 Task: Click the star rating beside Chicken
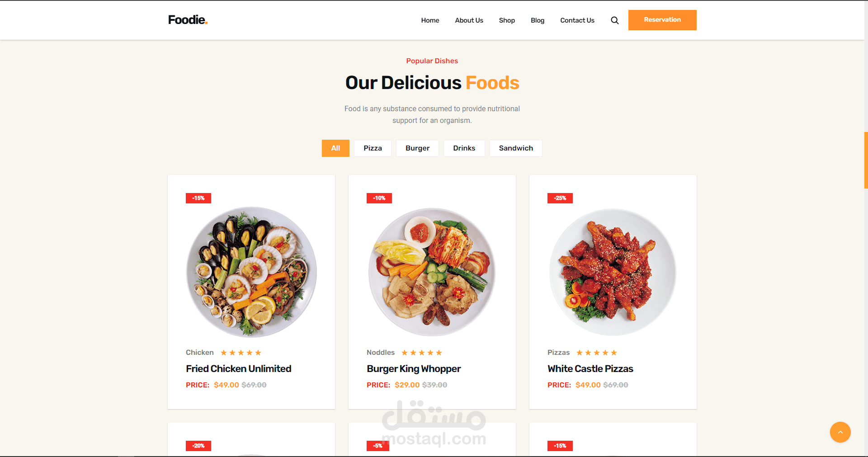click(x=241, y=353)
